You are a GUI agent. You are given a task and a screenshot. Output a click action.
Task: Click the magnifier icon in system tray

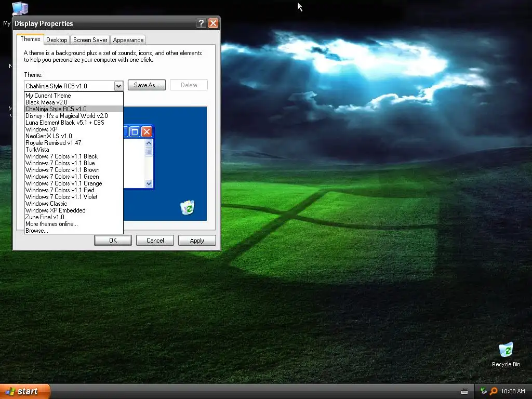click(x=494, y=391)
